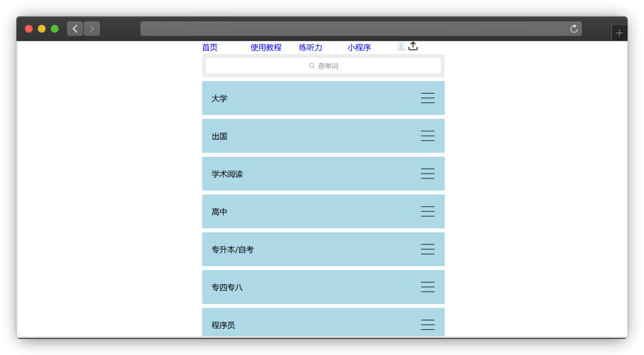Select the 练听力 navigation link
644x355 pixels.
coord(311,48)
